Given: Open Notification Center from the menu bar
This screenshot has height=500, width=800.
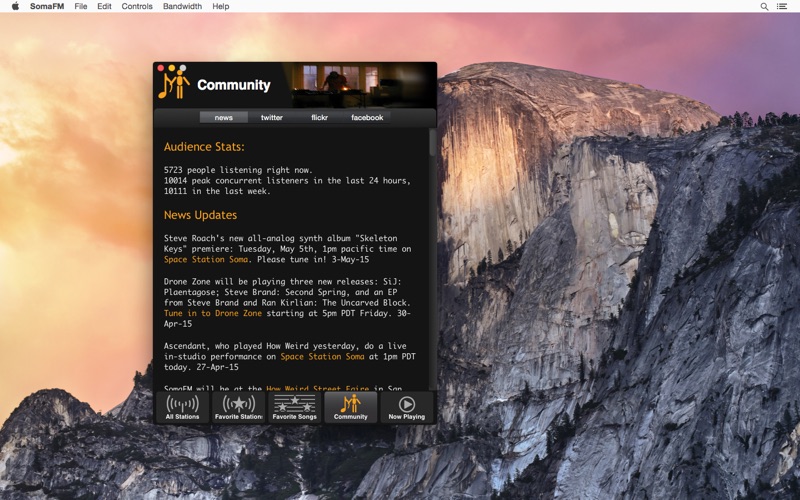Looking at the screenshot, I should [x=782, y=6].
